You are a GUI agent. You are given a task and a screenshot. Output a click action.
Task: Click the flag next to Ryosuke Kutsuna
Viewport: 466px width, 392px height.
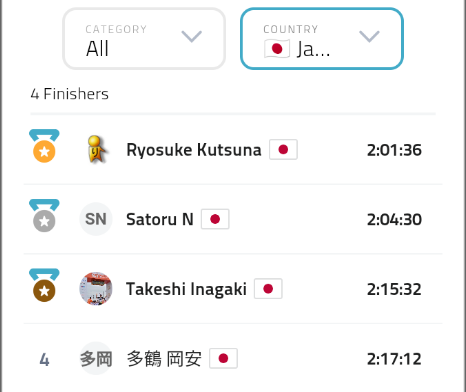283,149
